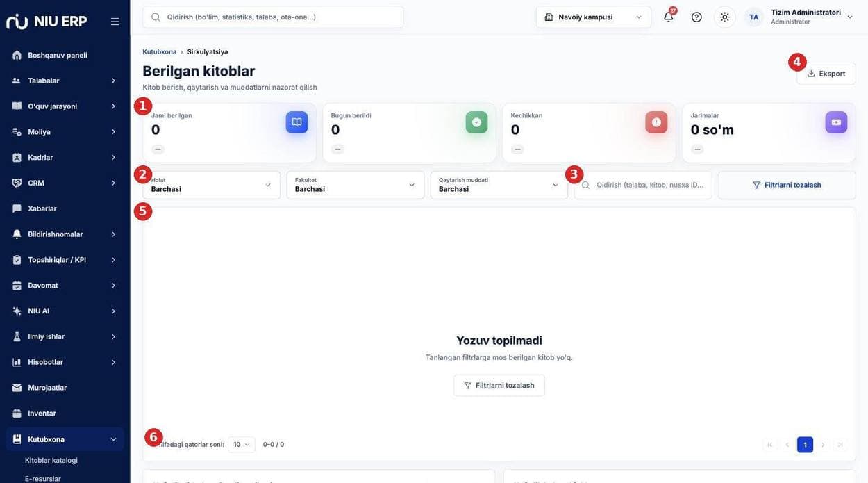Open the Fakultet filter dropdown
The width and height of the screenshot is (868, 483).
pyautogui.click(x=356, y=185)
